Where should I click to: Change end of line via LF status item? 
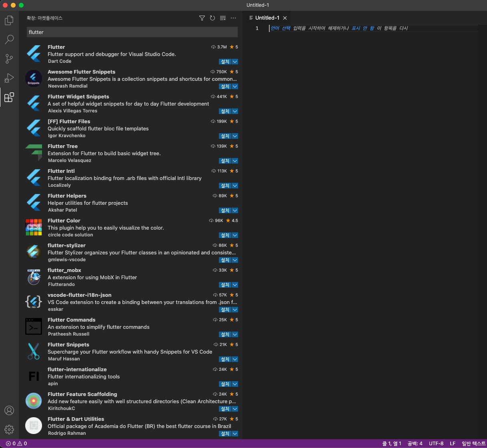(x=453, y=443)
